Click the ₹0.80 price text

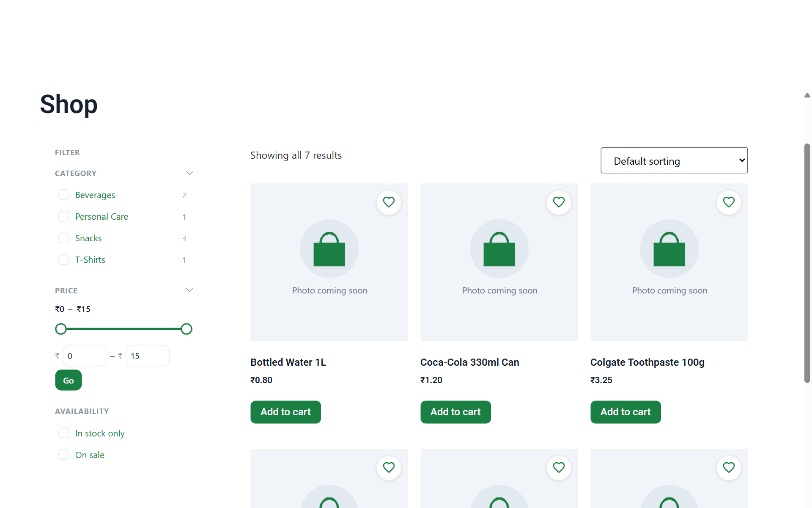(x=261, y=380)
